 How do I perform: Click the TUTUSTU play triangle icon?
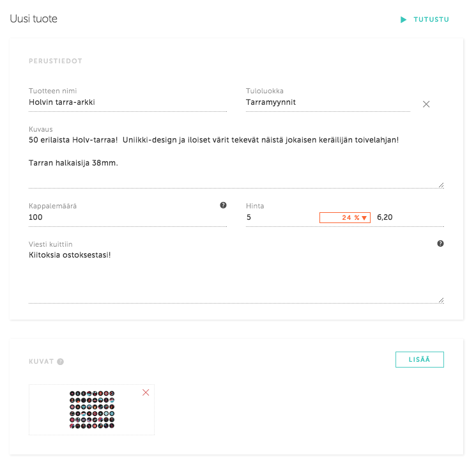click(403, 20)
